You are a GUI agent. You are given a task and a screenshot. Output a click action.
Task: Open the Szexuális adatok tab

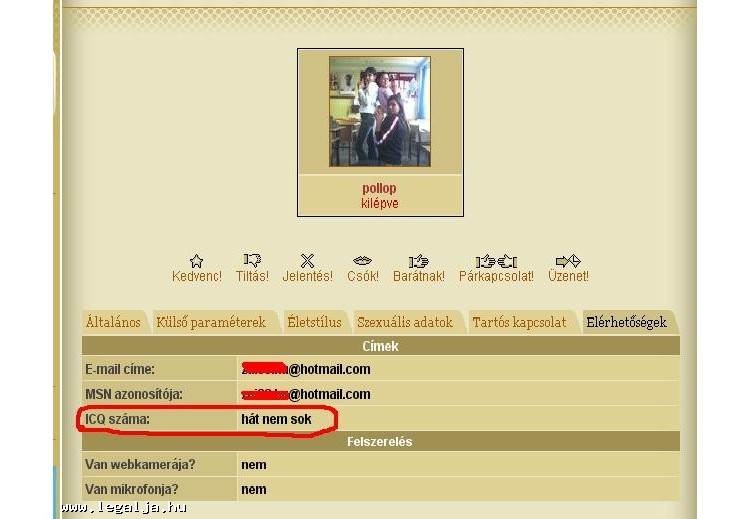click(405, 322)
